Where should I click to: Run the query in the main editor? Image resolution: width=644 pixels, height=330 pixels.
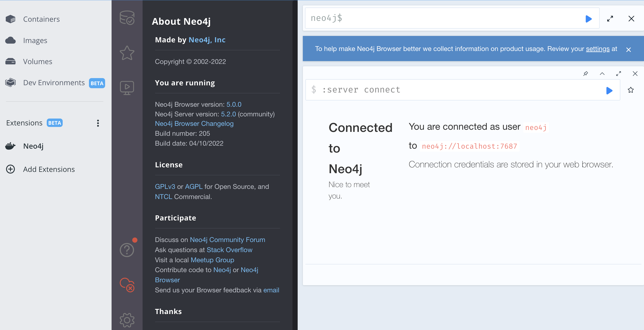tap(588, 19)
